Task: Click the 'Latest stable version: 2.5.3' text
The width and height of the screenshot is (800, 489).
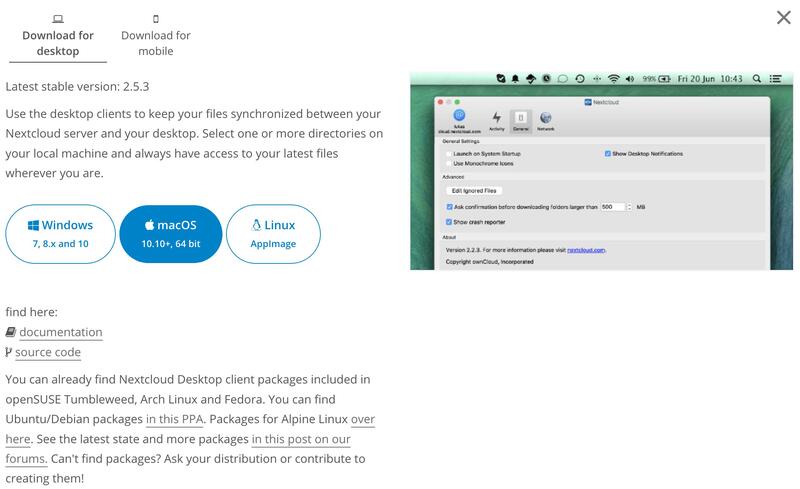Action: 78,87
